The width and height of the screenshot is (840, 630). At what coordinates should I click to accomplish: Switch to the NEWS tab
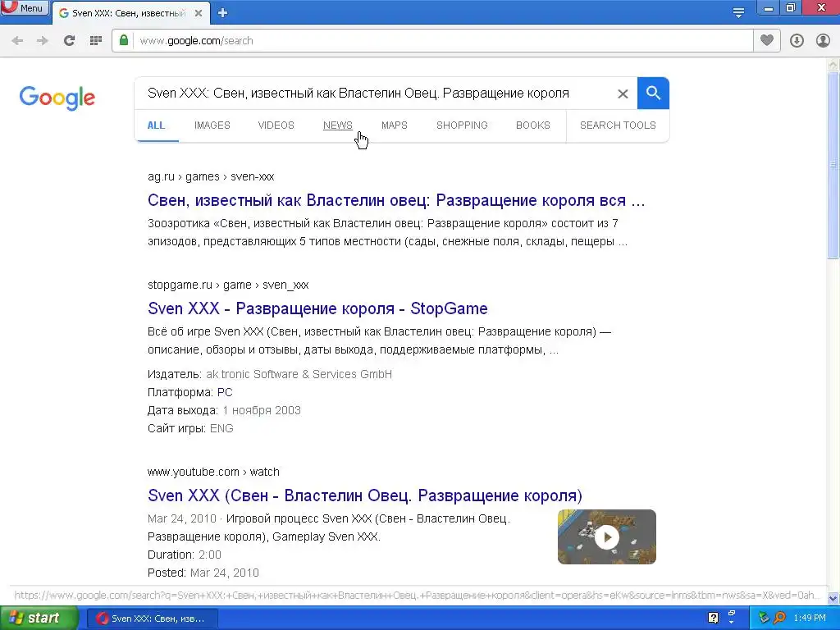pyautogui.click(x=337, y=126)
